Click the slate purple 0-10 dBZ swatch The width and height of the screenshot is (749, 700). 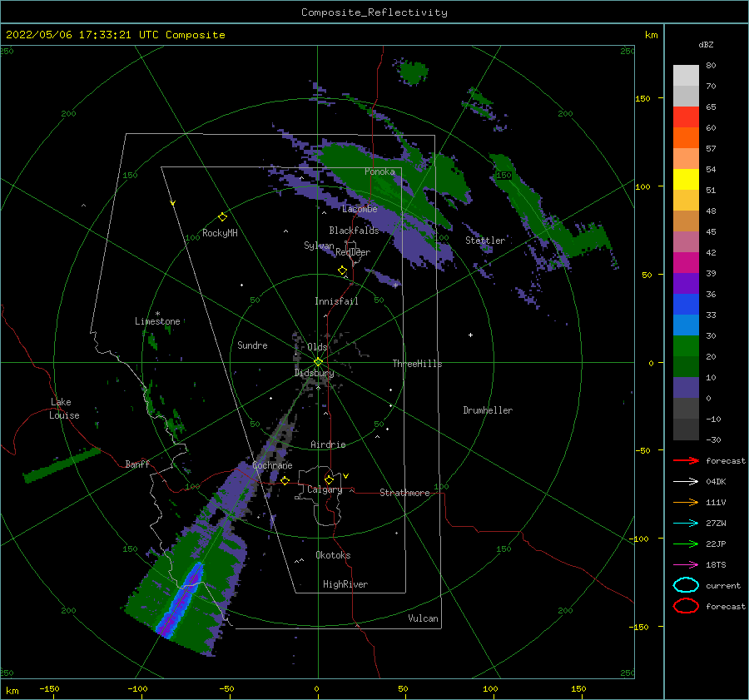pyautogui.click(x=686, y=388)
